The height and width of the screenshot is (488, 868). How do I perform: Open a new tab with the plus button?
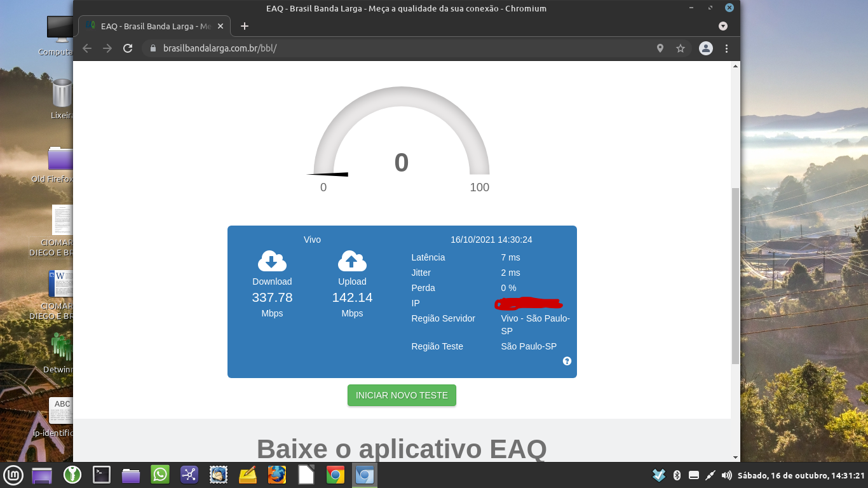coord(245,26)
